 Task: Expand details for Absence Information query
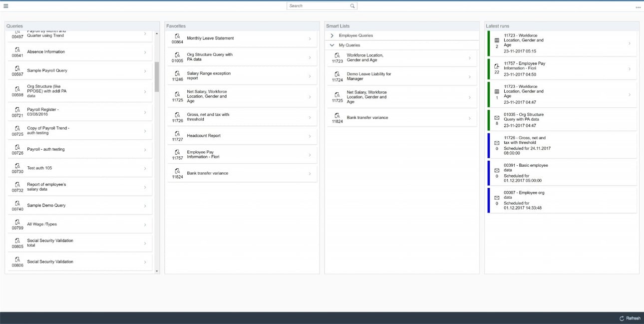point(145,51)
